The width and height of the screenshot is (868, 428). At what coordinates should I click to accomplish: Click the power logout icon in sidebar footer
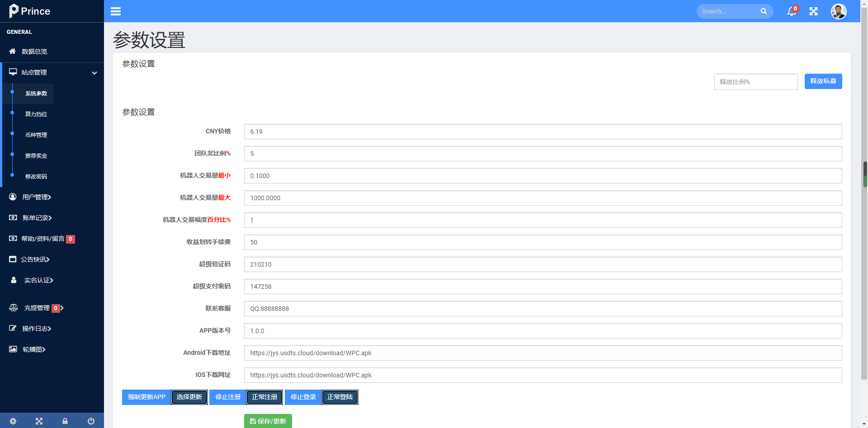pyautogui.click(x=91, y=421)
